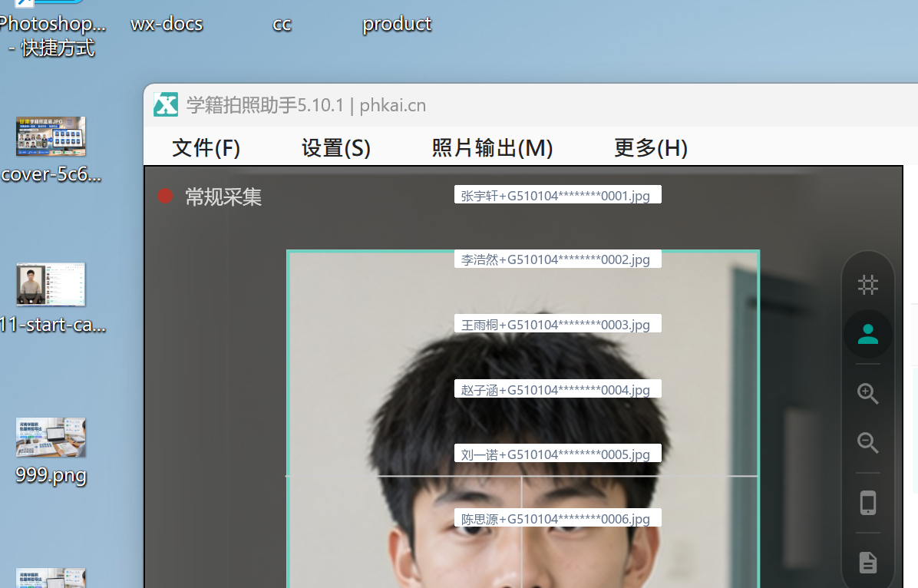Select file 王雨桐+G510104********0003.jpg

pyautogui.click(x=558, y=324)
